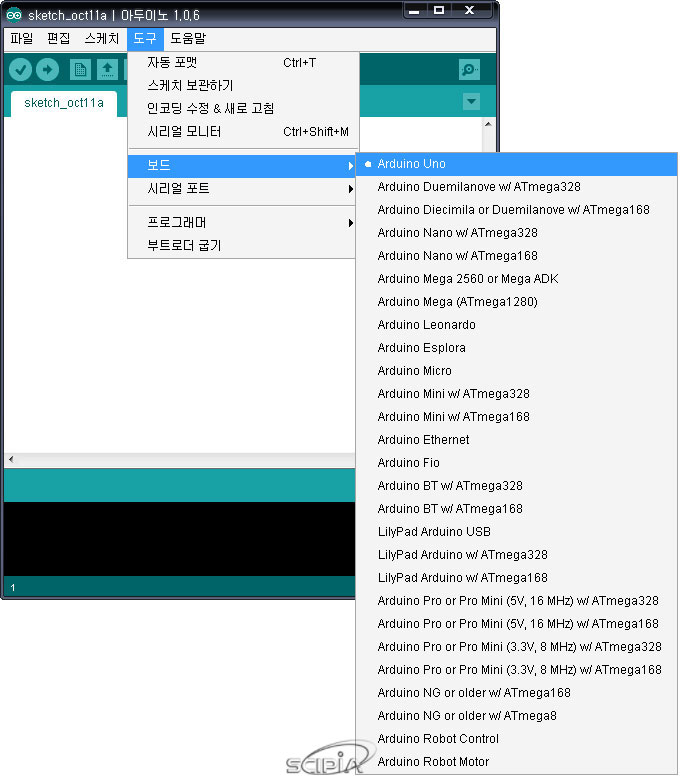Select Arduino Mega (ATmega1280)
This screenshot has height=777, width=680.
pos(516,302)
